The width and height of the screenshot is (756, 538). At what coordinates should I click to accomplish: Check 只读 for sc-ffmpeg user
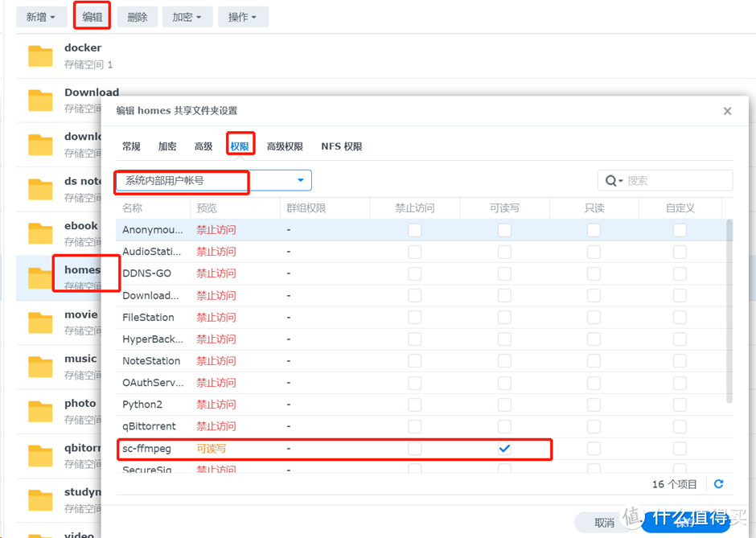click(x=594, y=449)
